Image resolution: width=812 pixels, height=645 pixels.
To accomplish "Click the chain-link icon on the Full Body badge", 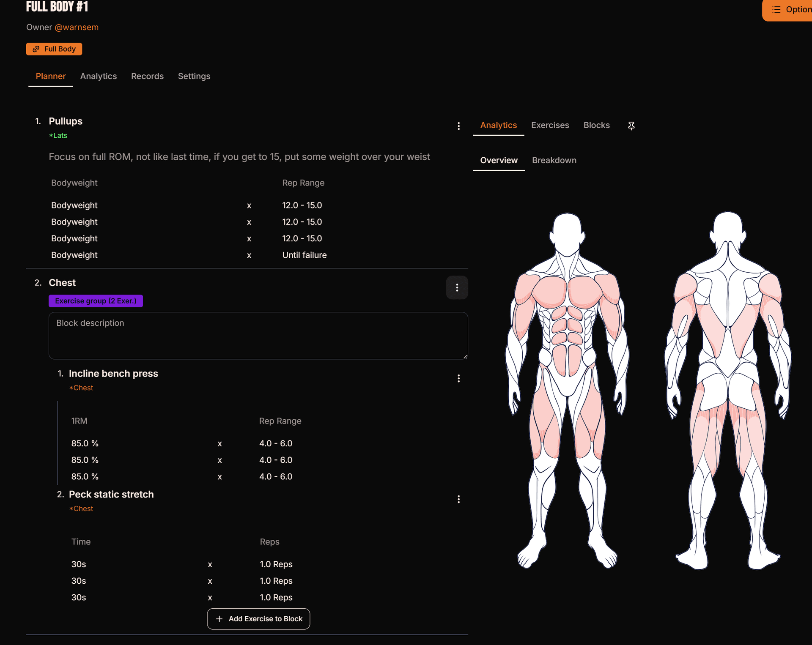I will [36, 49].
